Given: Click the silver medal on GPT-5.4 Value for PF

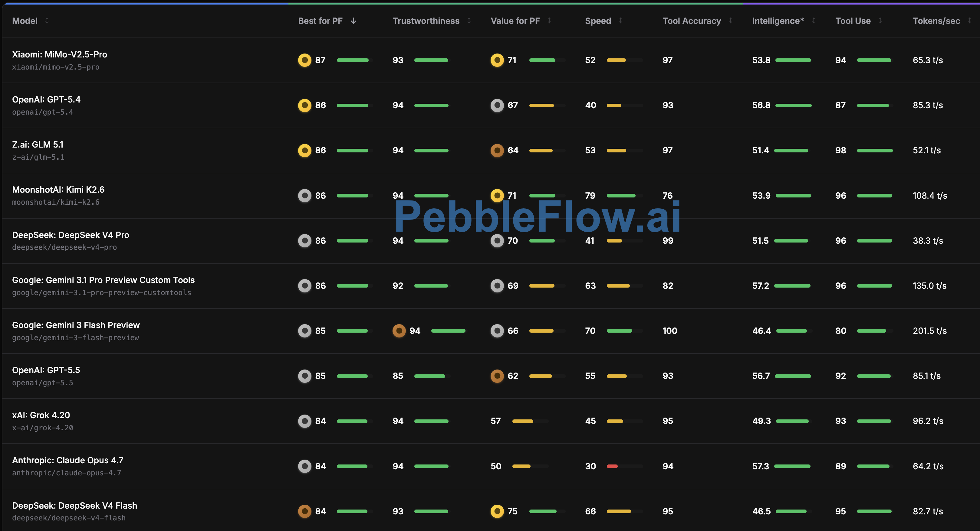Looking at the screenshot, I should click(x=497, y=105).
